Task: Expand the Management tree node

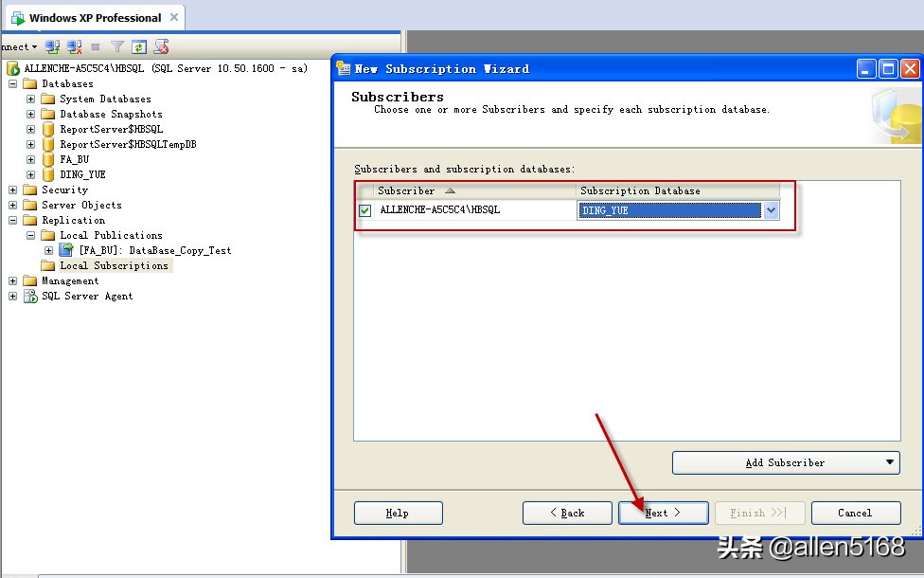Action: click(10, 280)
